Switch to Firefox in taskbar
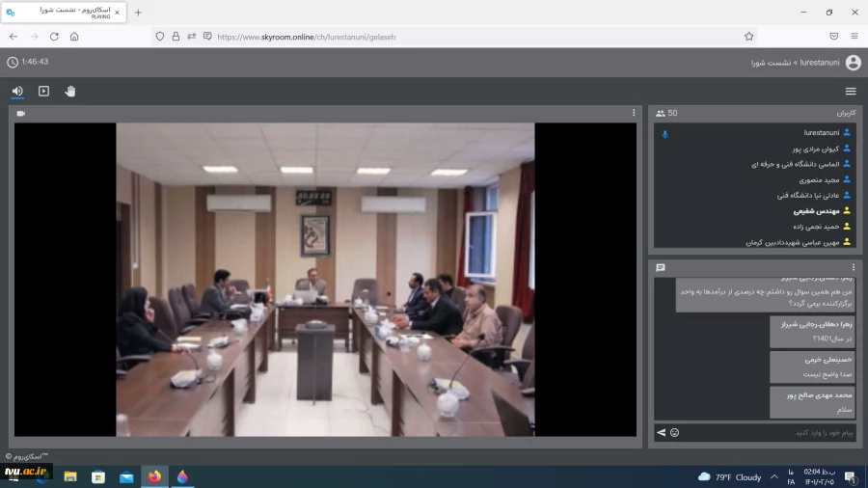This screenshot has height=488, width=868. [x=154, y=476]
